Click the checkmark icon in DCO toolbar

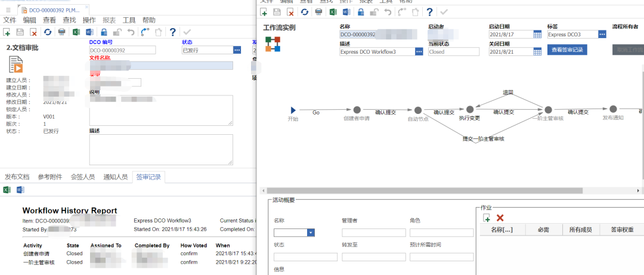187,32
